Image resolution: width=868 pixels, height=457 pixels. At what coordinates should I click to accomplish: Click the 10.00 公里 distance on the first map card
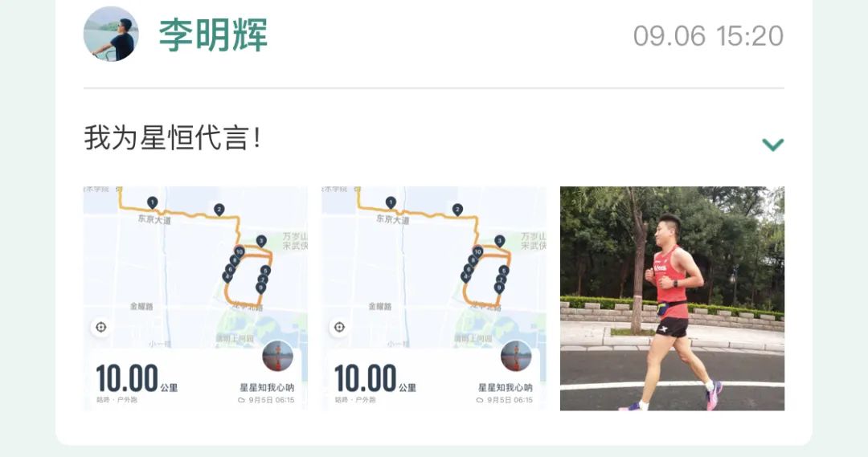point(136,378)
